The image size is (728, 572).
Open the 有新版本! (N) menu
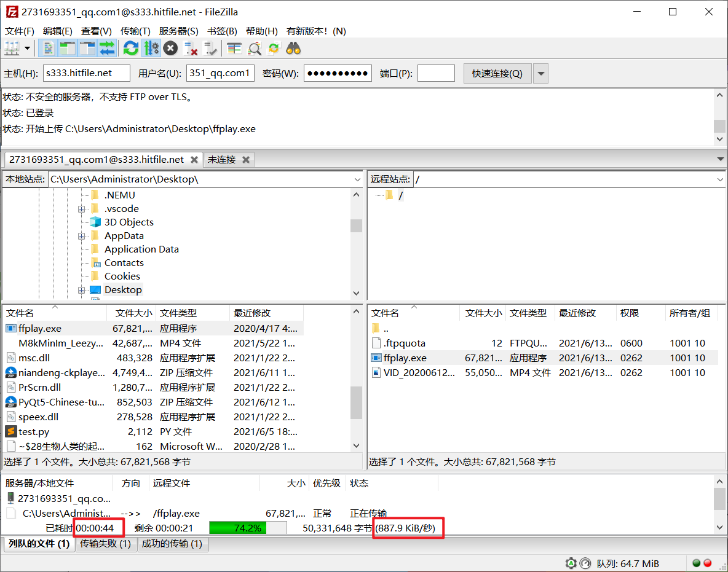[315, 31]
